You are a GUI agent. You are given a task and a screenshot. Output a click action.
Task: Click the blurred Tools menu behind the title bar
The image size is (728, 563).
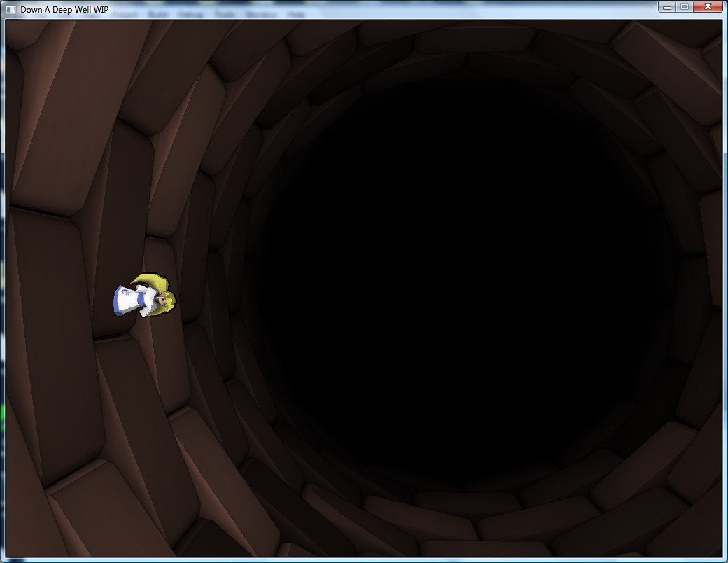click(x=225, y=14)
